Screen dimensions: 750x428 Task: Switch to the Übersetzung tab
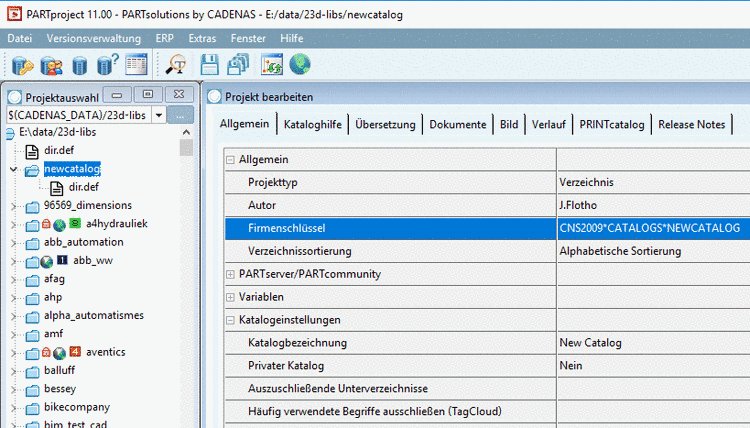pyautogui.click(x=386, y=125)
